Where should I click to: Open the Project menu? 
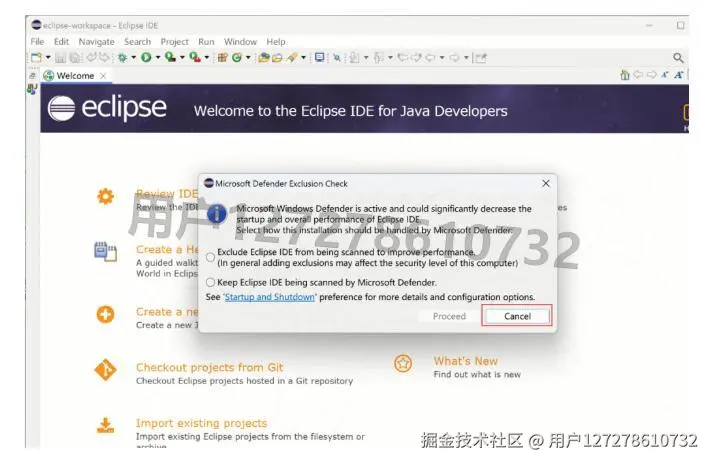[174, 42]
